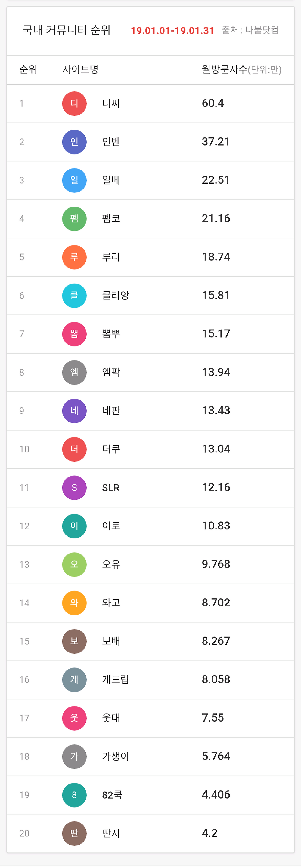Screen dimensions: 301x868
Task: Click the 월방문자수 column header
Action: pos(225,69)
